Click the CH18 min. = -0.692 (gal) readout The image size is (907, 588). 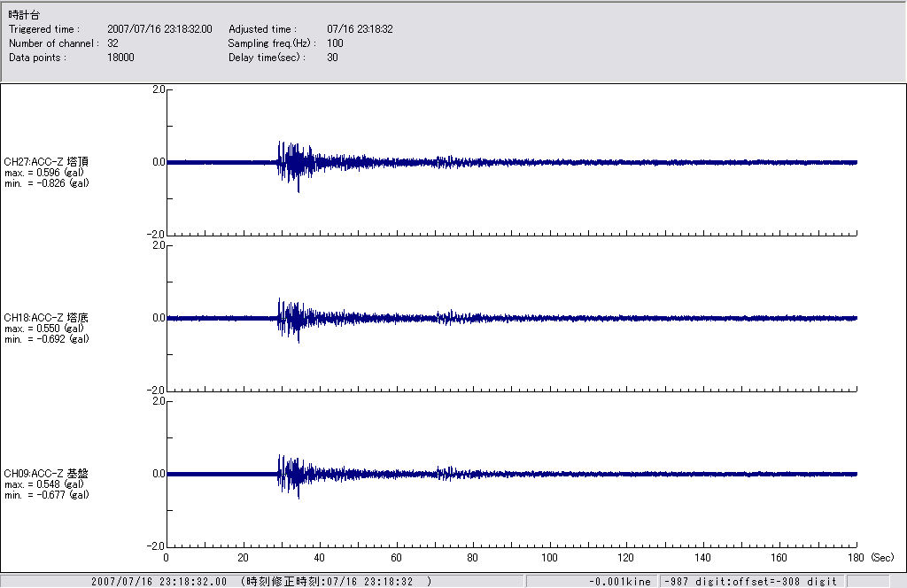pos(46,339)
